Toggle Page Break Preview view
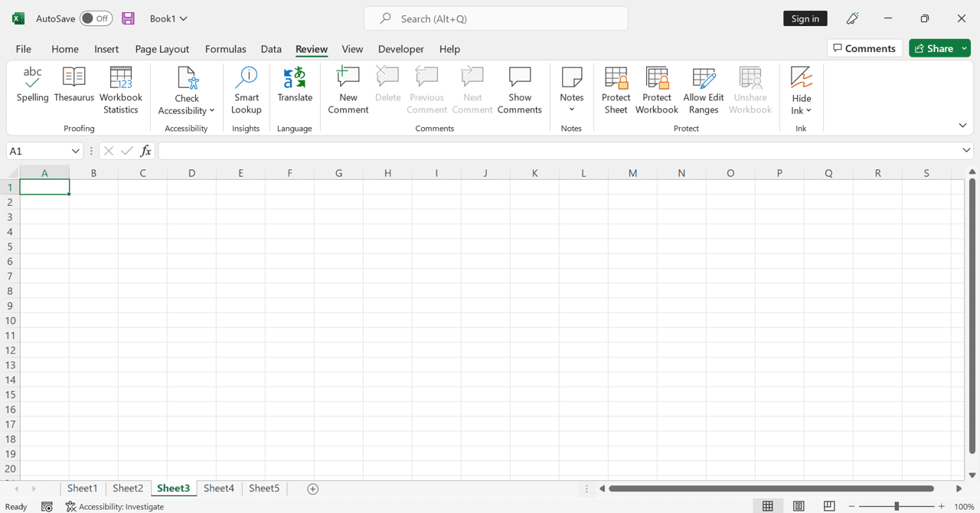The width and height of the screenshot is (980, 513). 829,506
